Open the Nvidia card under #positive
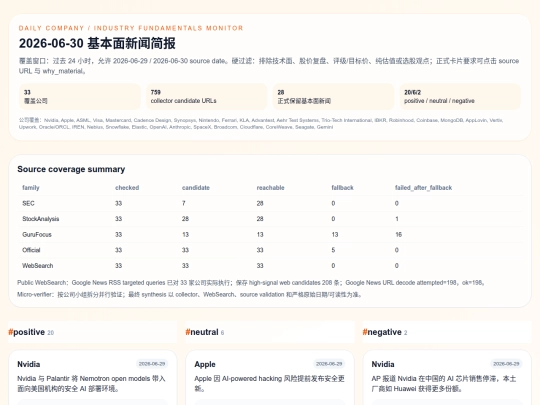This screenshot has height=405, width=540. [x=93, y=377]
